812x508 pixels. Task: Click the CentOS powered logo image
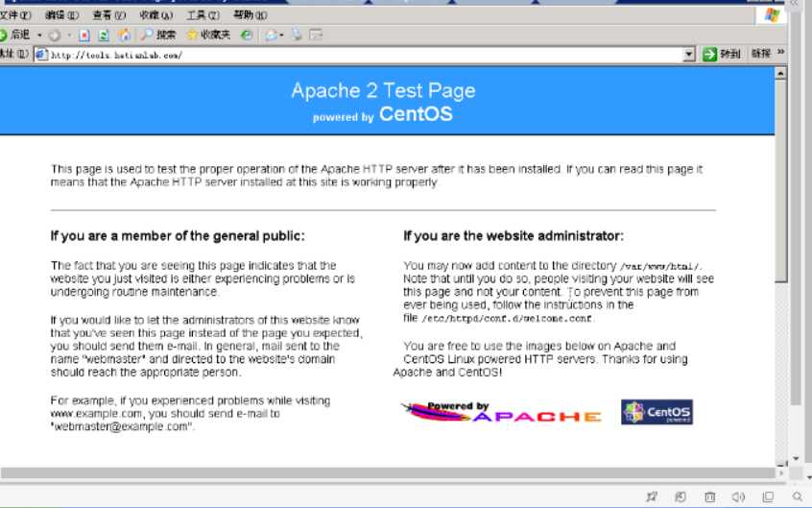tap(657, 412)
